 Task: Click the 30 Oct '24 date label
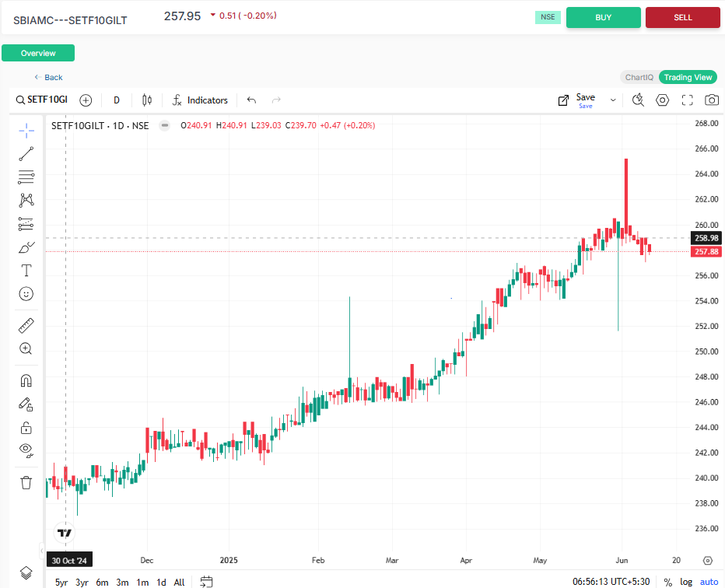[x=69, y=561]
